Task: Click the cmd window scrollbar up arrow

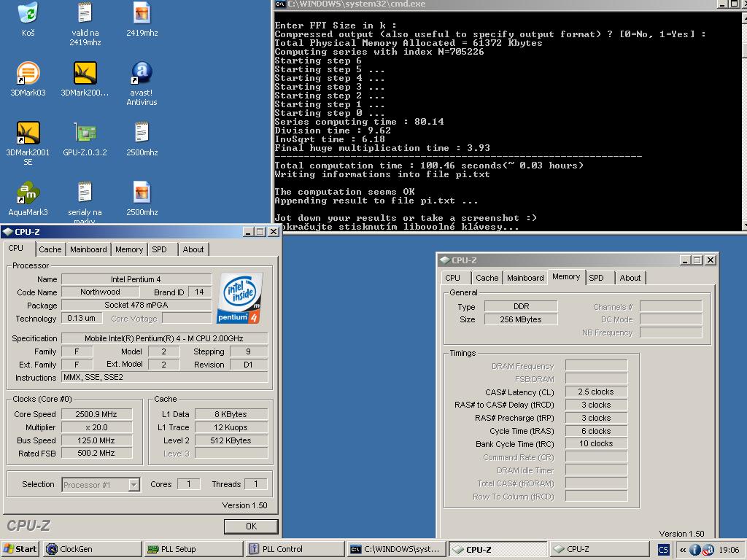Action: tap(743, 17)
